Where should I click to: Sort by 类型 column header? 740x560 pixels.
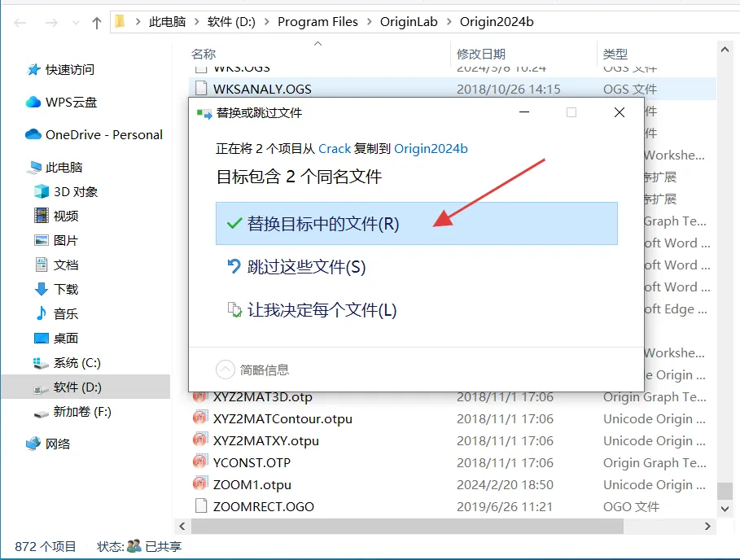pyautogui.click(x=615, y=55)
